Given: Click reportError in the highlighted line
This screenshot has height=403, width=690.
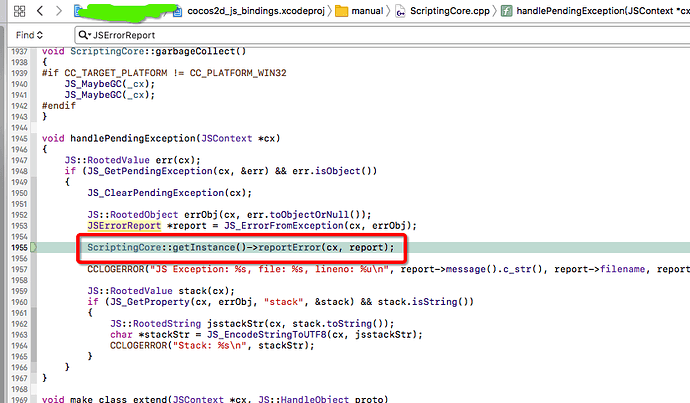Looking at the screenshot, I should coord(290,248).
